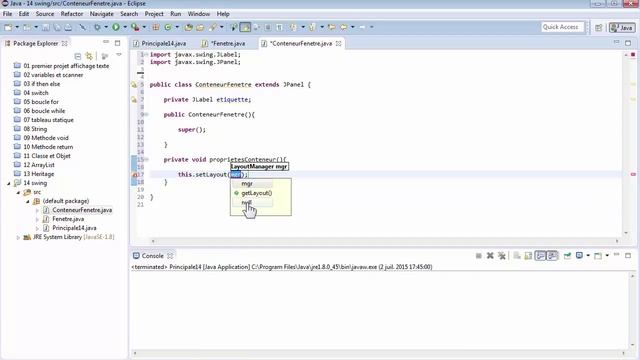
Task: Open Package Explorer View Menu triangle
Action: tap(119, 55)
